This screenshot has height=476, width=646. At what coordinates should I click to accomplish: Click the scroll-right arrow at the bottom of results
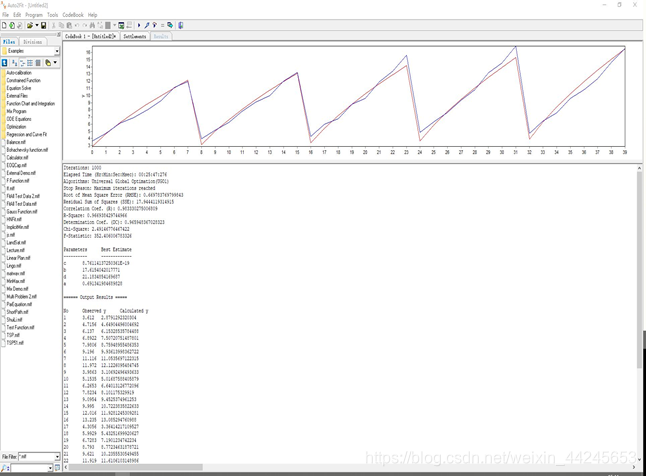tap(634, 467)
